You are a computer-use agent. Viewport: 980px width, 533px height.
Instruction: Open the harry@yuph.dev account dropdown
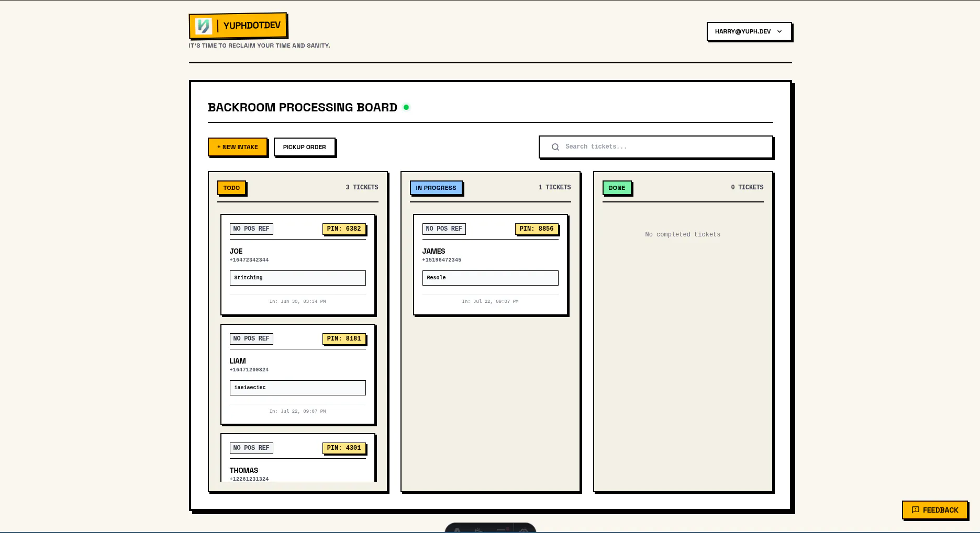[749, 31]
